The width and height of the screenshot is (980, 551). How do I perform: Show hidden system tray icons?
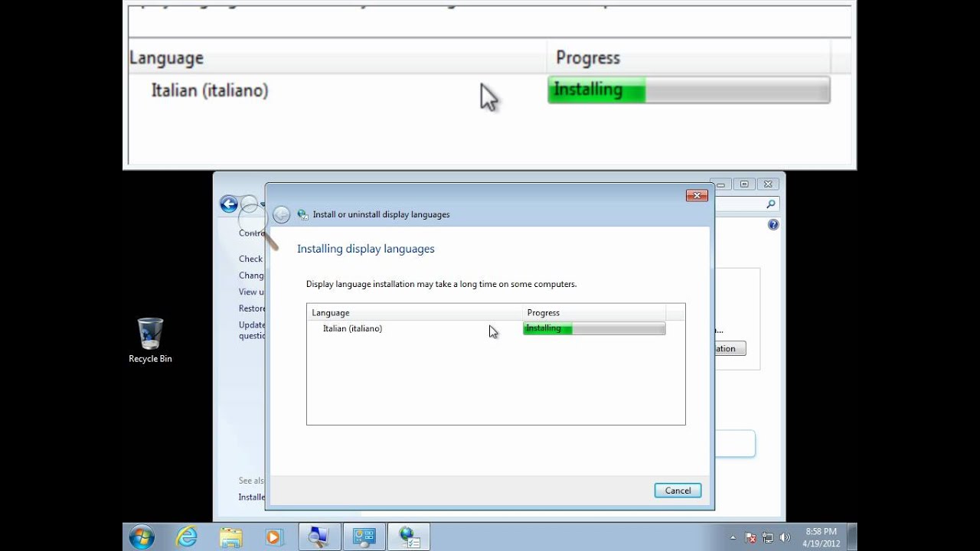coord(733,537)
